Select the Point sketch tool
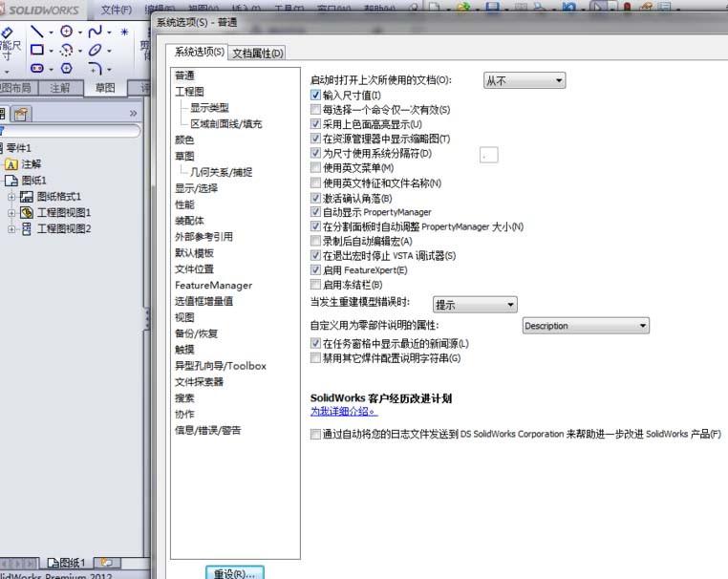The width and height of the screenshot is (728, 579). [124, 32]
